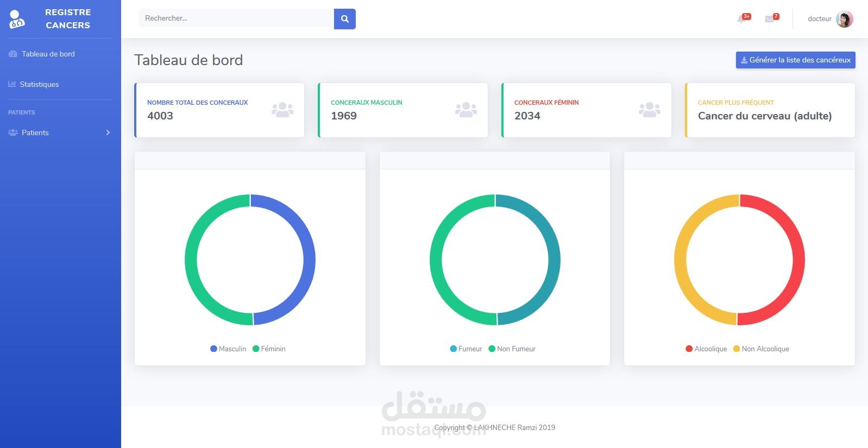Toggle Non Alcoolique legend dot
This screenshot has height=448, width=868.
coord(737,349)
